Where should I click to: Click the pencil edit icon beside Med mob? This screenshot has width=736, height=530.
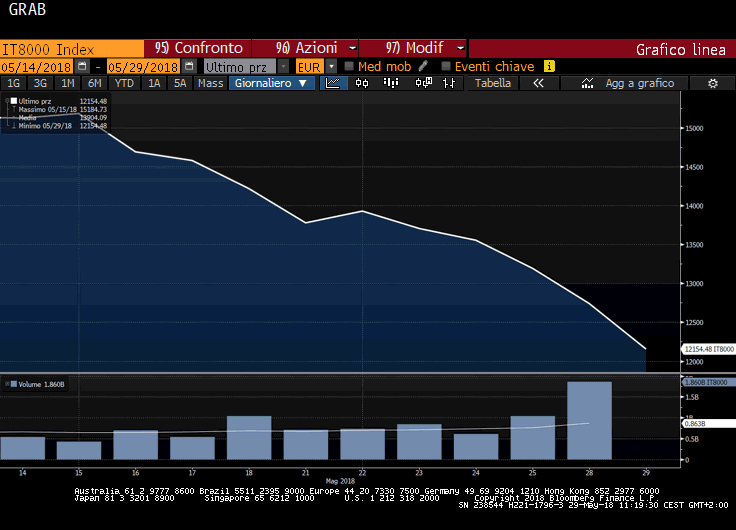(423, 66)
